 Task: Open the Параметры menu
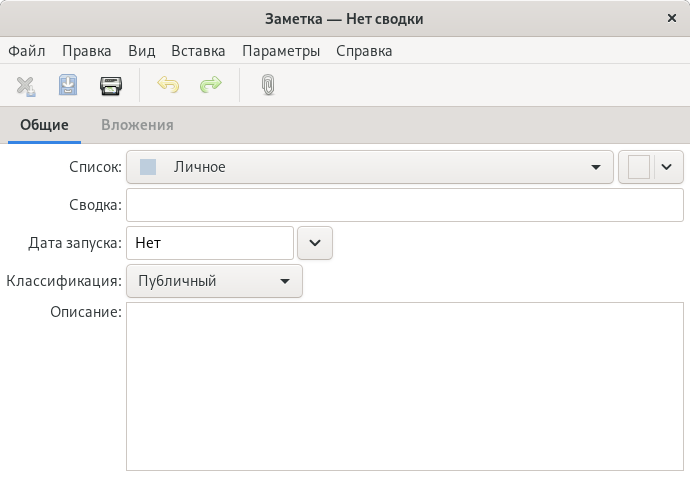pos(281,51)
